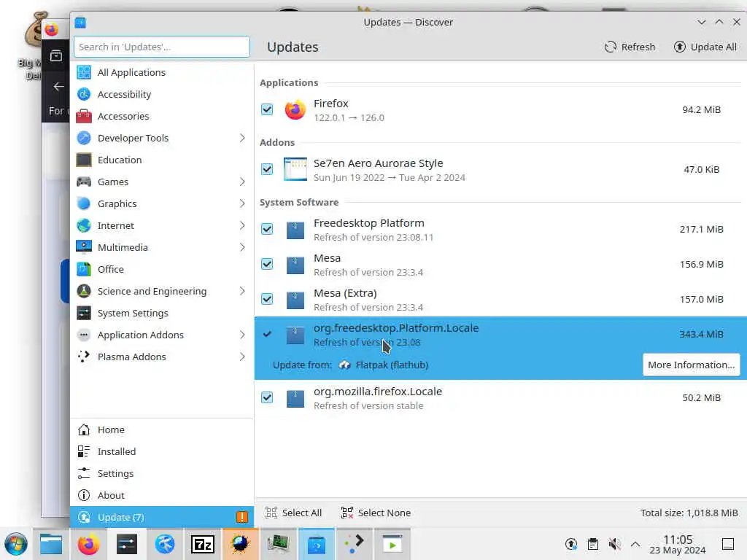Click the updates notifier tray icon

pos(571,544)
